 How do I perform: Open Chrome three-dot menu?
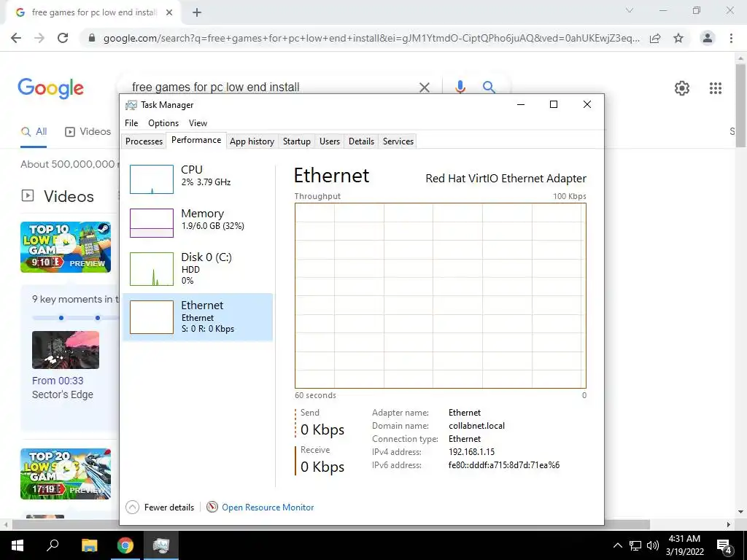point(731,38)
